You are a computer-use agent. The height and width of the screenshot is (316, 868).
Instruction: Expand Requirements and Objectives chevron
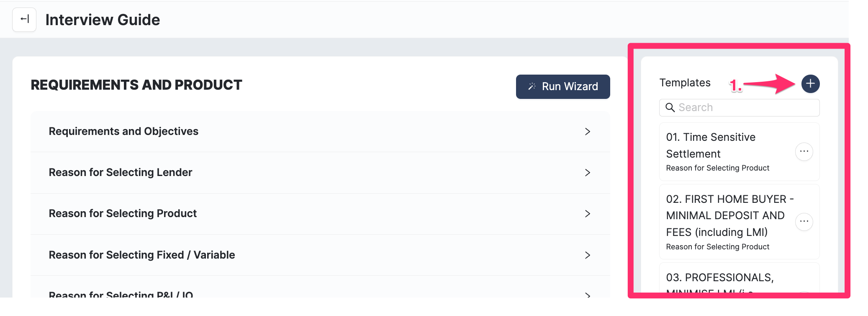click(x=588, y=132)
